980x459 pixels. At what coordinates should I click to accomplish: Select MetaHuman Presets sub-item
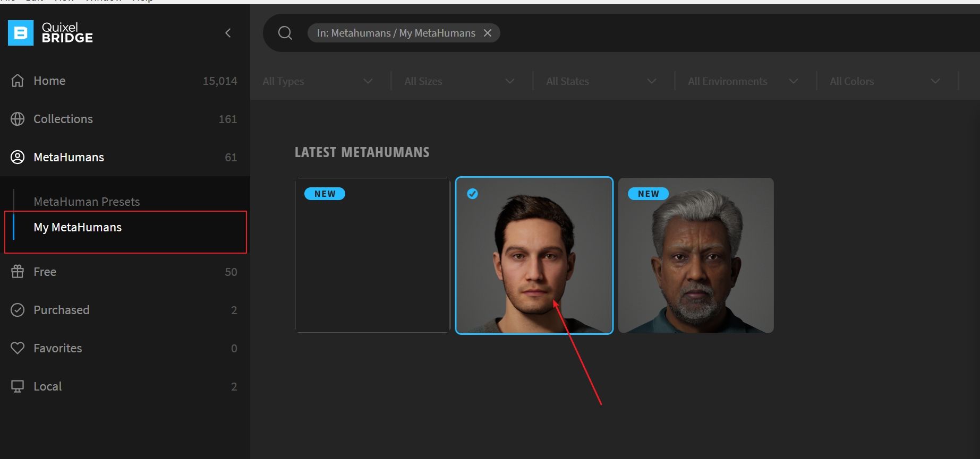pyautogui.click(x=87, y=202)
